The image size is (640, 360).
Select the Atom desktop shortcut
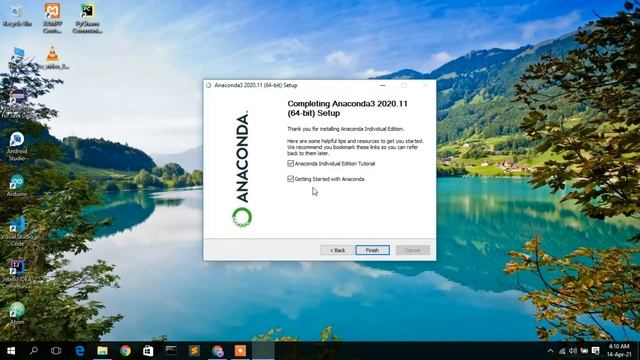[17, 313]
